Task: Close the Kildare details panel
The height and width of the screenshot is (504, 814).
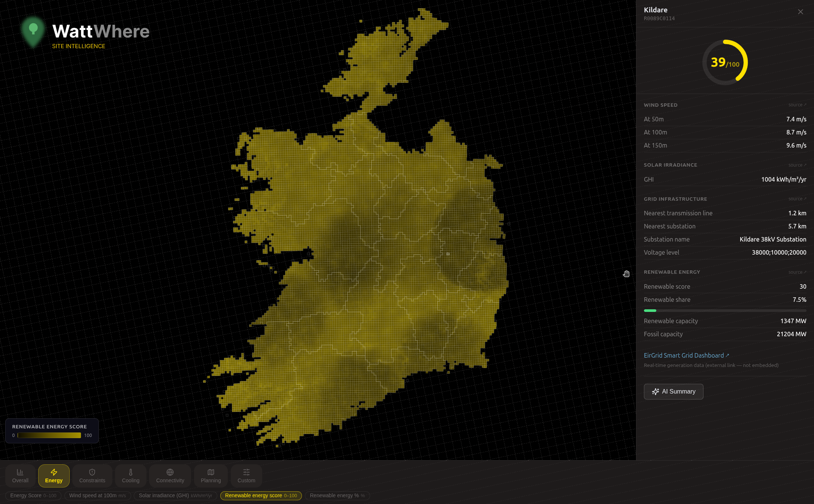Action: [801, 12]
